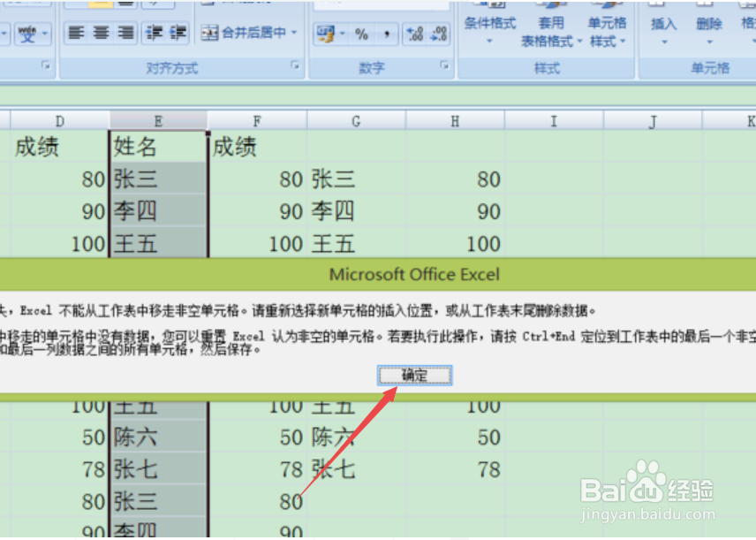Select the 78 cell in column D
The height and width of the screenshot is (540, 756).
(60, 469)
